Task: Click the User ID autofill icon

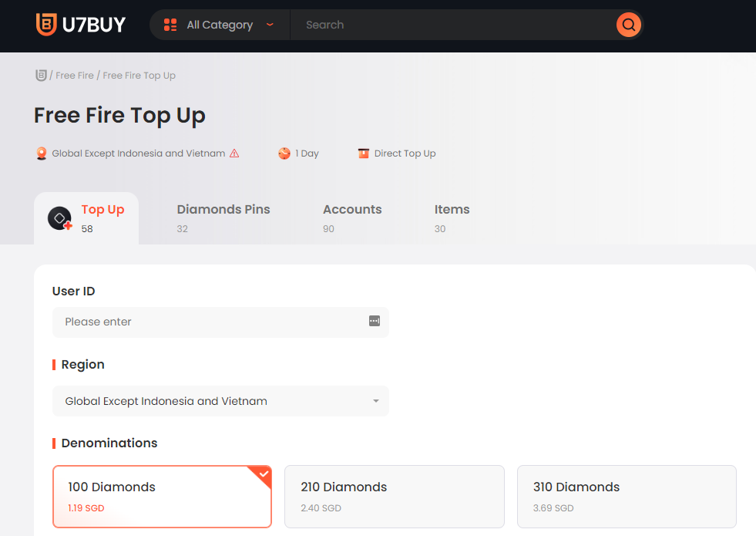Action: pos(375,321)
